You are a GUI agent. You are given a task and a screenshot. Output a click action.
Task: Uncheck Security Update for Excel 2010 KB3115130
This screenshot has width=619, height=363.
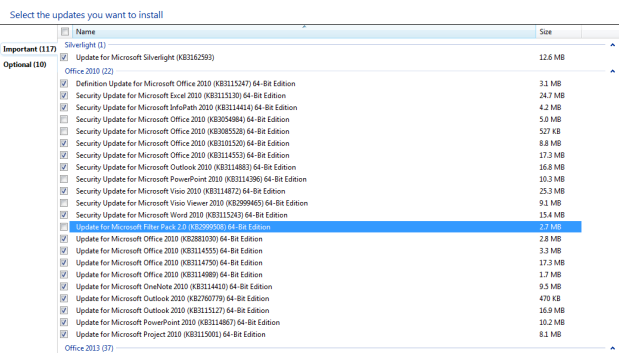point(64,95)
